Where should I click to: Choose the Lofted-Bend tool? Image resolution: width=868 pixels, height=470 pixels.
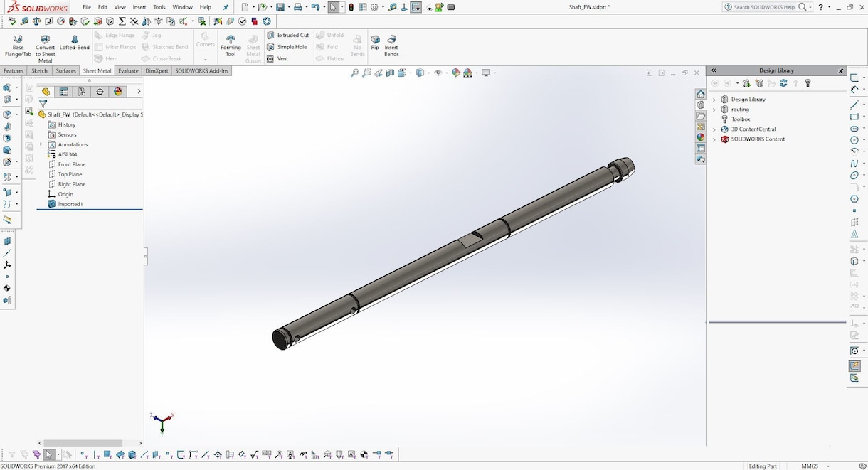click(x=74, y=43)
